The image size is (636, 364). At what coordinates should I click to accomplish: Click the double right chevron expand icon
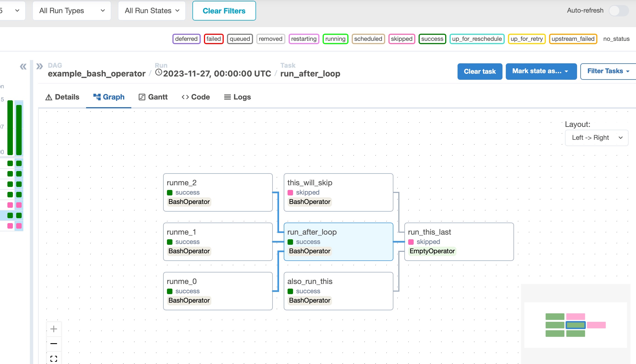(x=39, y=66)
